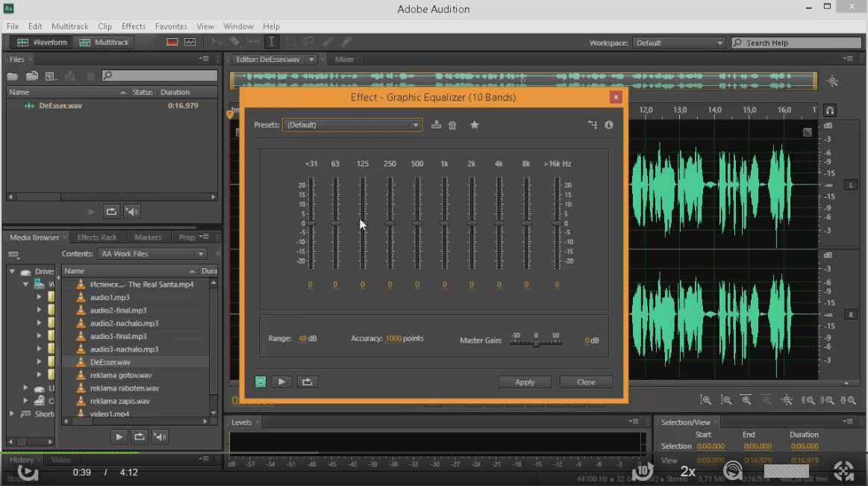Open Levels panel options menu
The image size is (868, 486).
pos(634,422)
